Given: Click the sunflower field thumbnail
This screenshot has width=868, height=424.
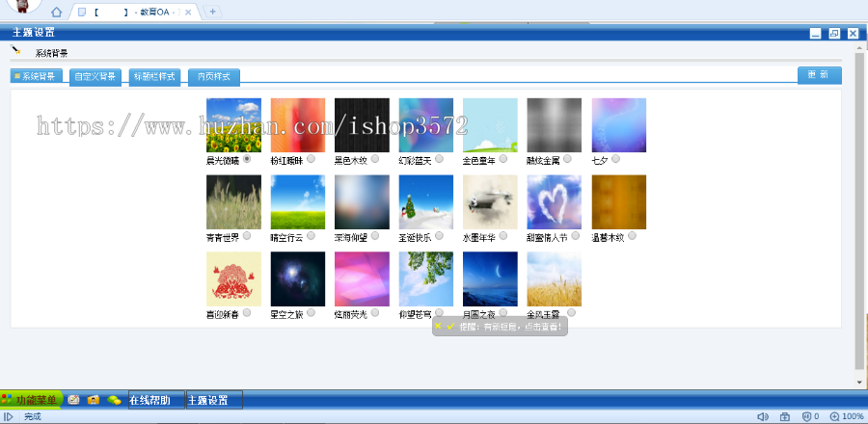Looking at the screenshot, I should (233, 125).
